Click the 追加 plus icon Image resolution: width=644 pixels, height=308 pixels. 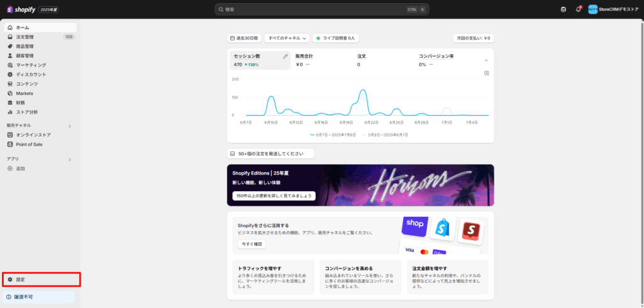point(10,168)
